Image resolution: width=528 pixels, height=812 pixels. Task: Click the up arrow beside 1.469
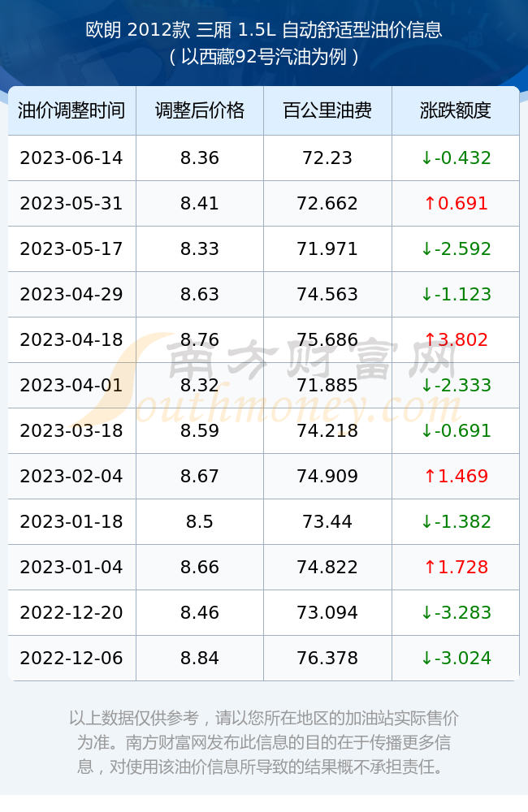pyautogui.click(x=430, y=477)
